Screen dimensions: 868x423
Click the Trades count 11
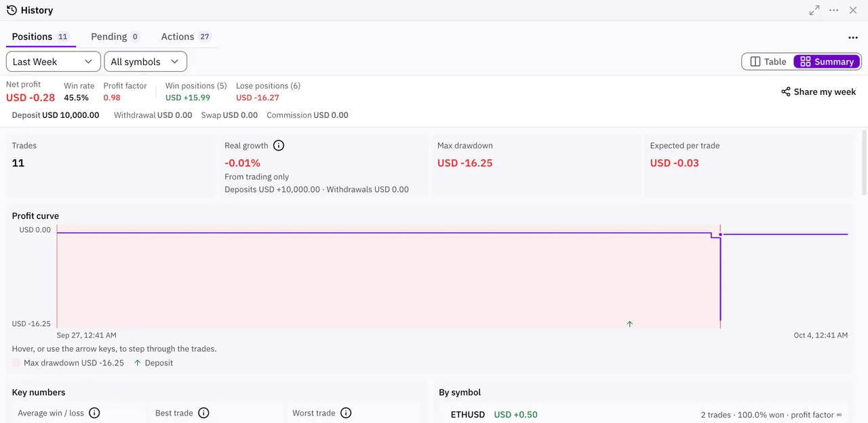point(18,163)
